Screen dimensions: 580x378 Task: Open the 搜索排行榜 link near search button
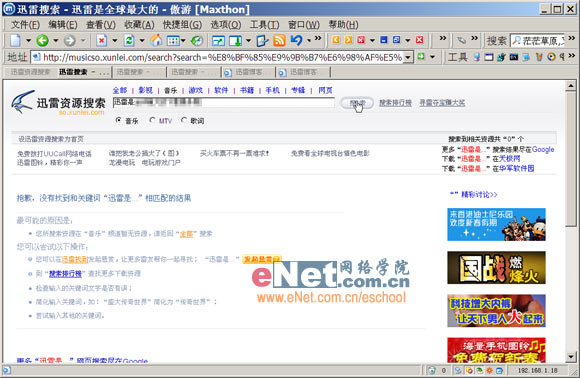(395, 103)
